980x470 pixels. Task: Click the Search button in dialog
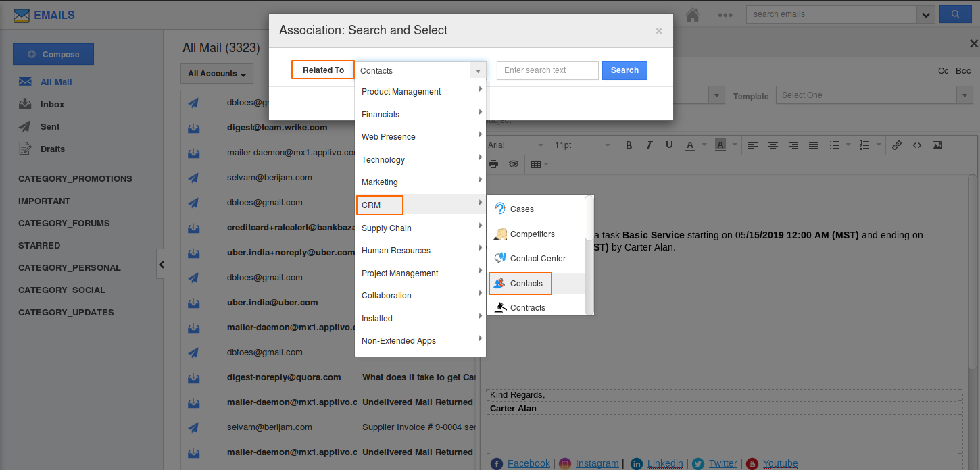[624, 70]
